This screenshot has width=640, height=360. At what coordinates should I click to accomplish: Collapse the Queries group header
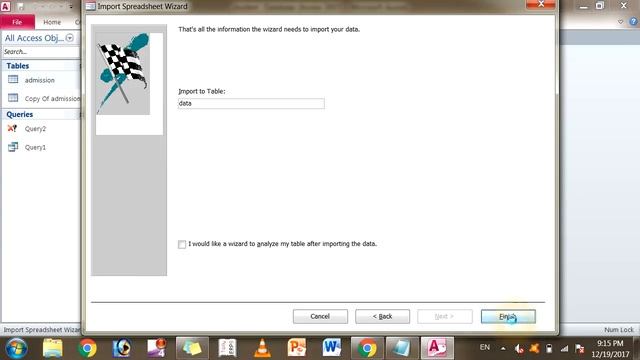pyautogui.click(x=41, y=114)
